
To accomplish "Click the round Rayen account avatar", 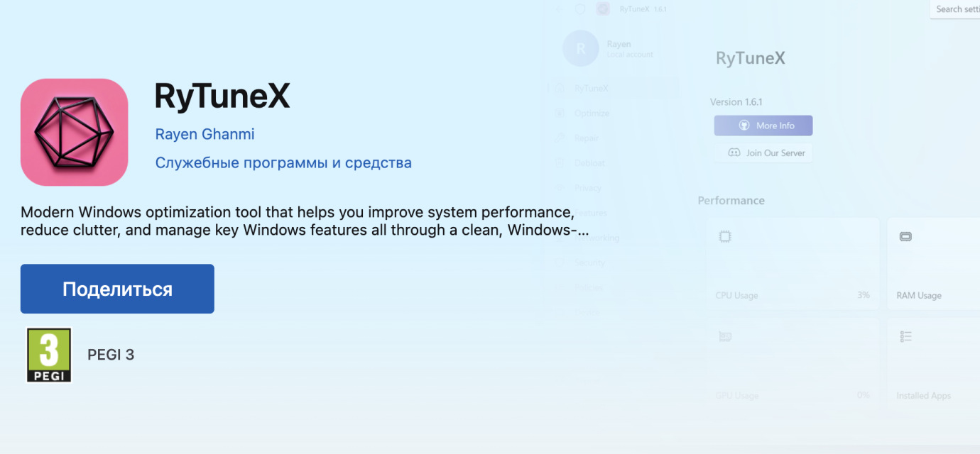I will coord(580,48).
